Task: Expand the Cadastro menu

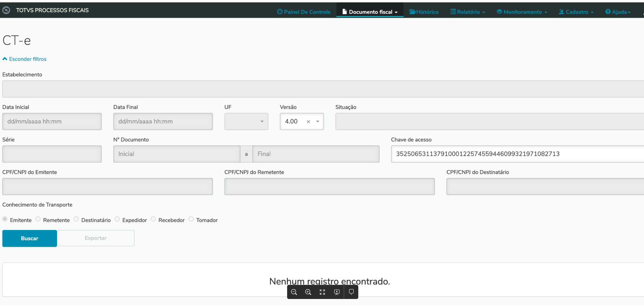Action: coord(576,12)
